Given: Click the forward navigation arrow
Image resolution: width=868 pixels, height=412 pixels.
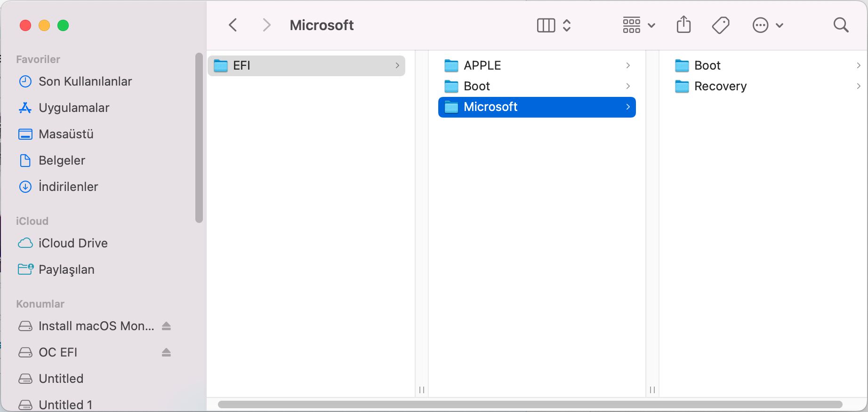Looking at the screenshot, I should click(x=266, y=25).
